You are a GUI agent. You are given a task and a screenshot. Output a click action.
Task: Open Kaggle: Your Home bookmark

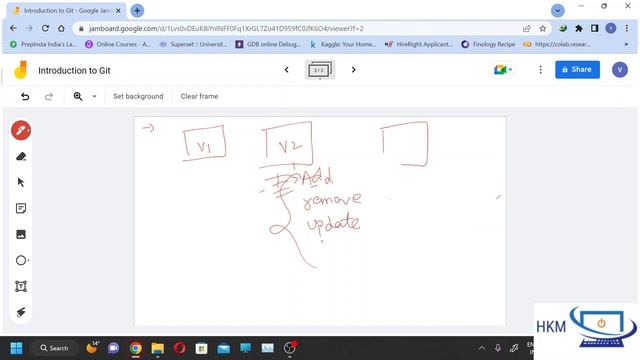(343, 44)
